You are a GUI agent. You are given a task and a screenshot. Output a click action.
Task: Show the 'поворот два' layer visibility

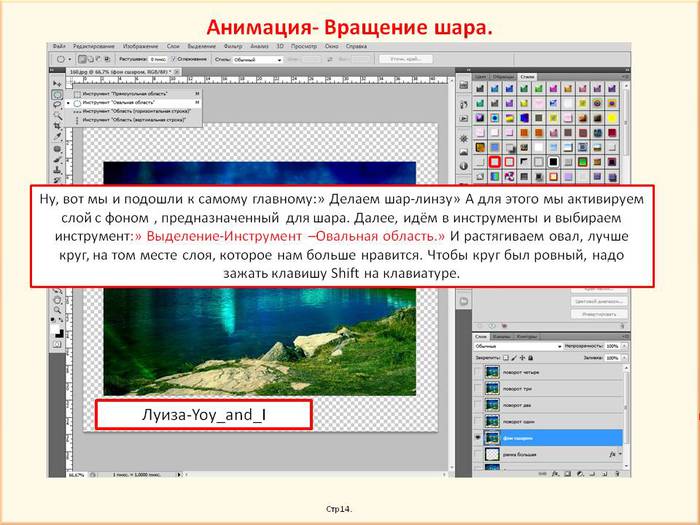pos(478,405)
